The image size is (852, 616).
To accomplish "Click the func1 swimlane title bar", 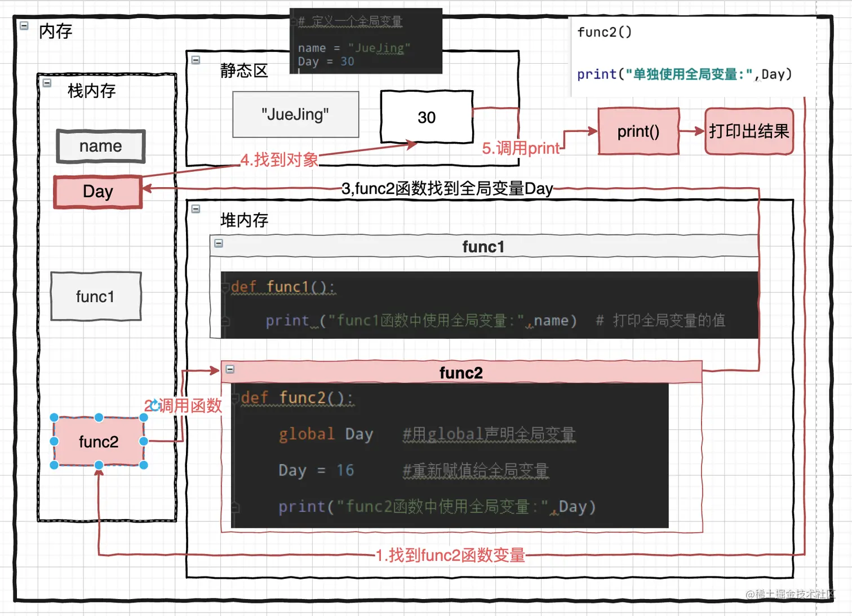I will 483,247.
